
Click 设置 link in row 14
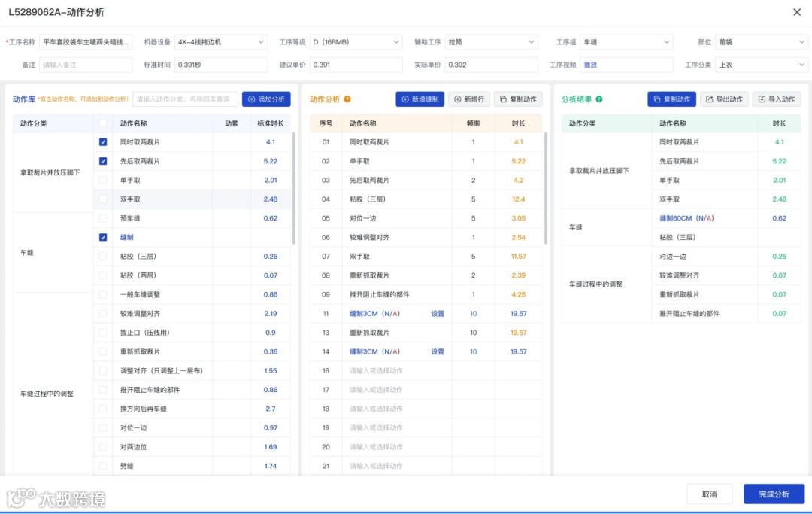tap(438, 351)
